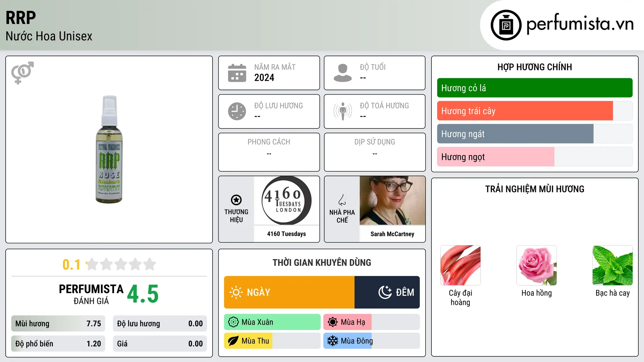Viewport: 644px width, 362px height.
Task: Open the 4160 Tuesdays brand name link
Action: tap(286, 234)
